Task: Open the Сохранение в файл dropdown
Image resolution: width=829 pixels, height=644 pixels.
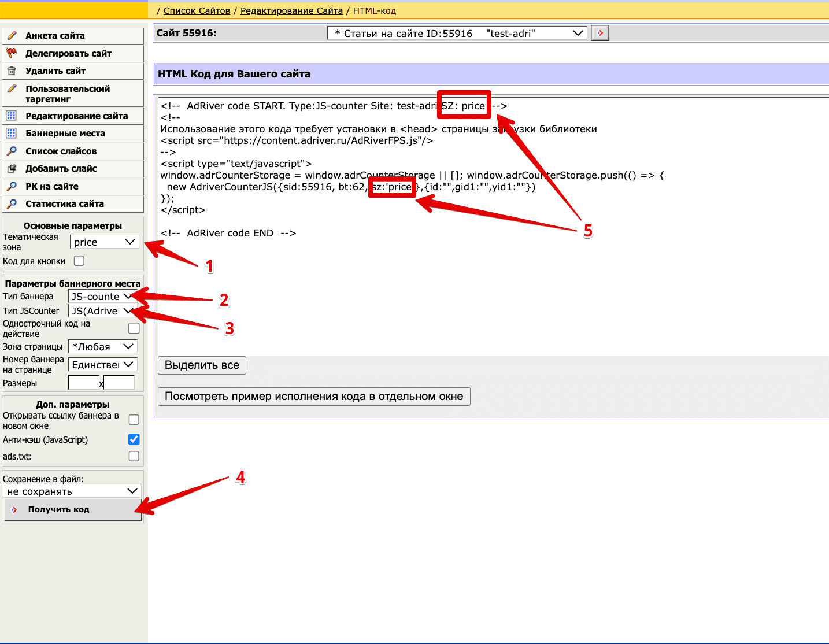Action: [72, 491]
